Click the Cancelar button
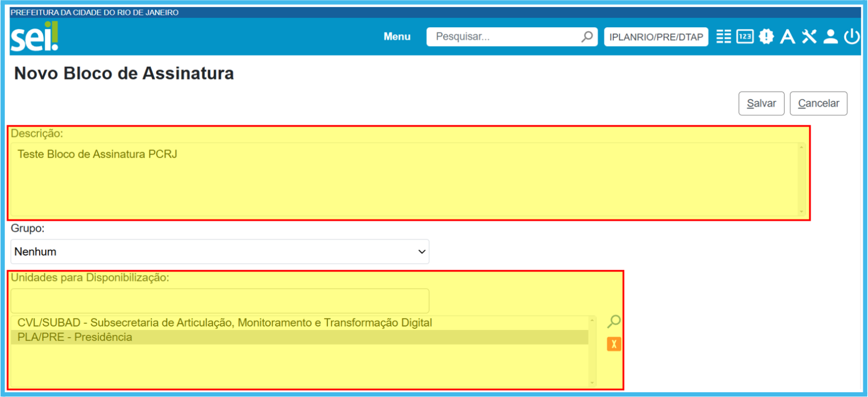 pos(818,104)
